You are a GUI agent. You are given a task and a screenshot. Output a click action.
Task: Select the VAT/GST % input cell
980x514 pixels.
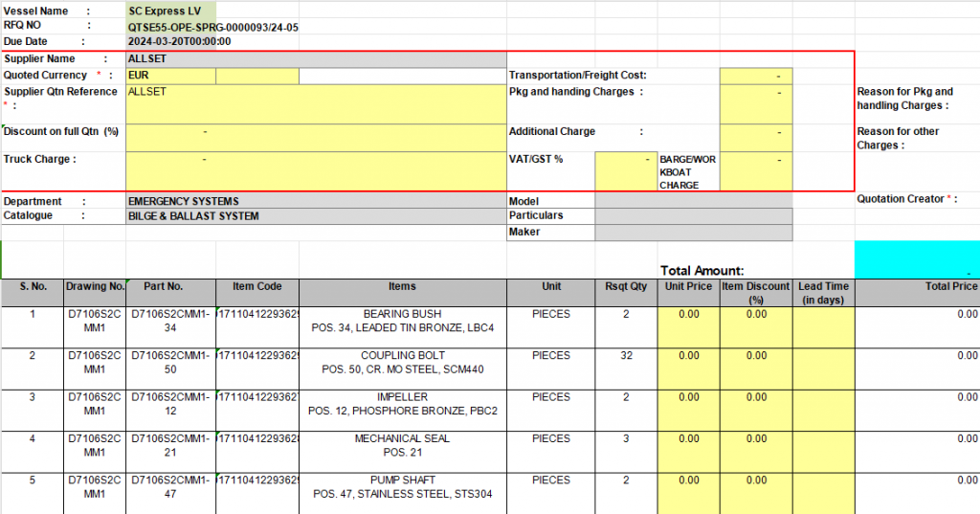click(625, 171)
